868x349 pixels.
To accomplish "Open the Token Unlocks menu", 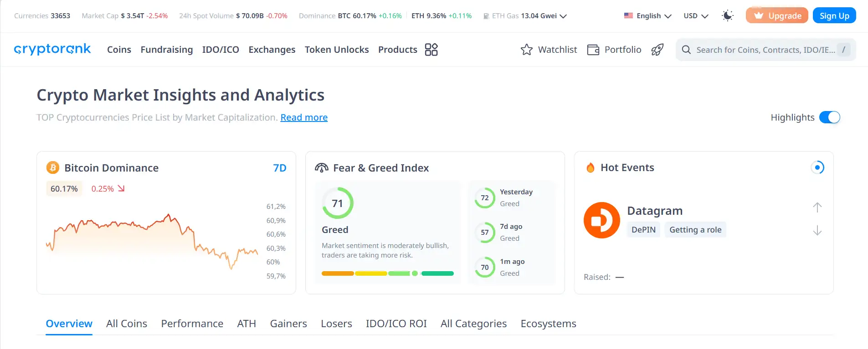I will click(337, 50).
